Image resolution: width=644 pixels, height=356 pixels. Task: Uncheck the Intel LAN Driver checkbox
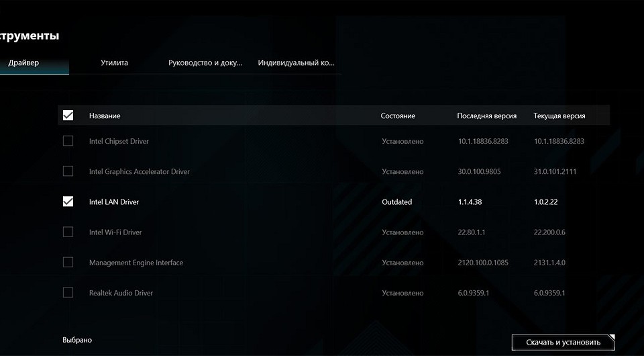(68, 202)
